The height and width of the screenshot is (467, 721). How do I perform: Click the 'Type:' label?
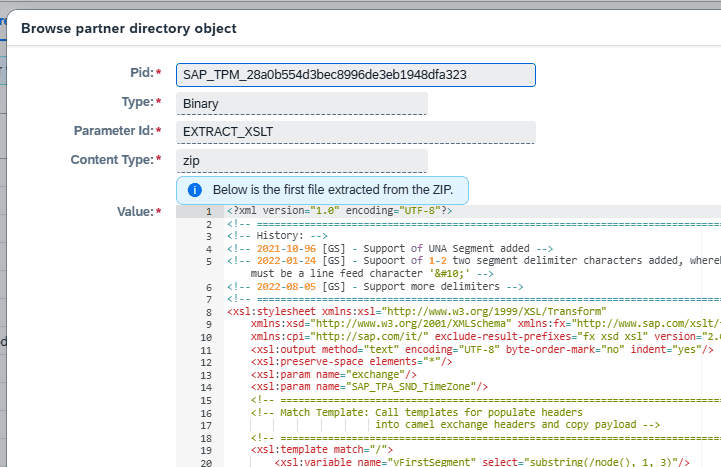(x=137, y=102)
